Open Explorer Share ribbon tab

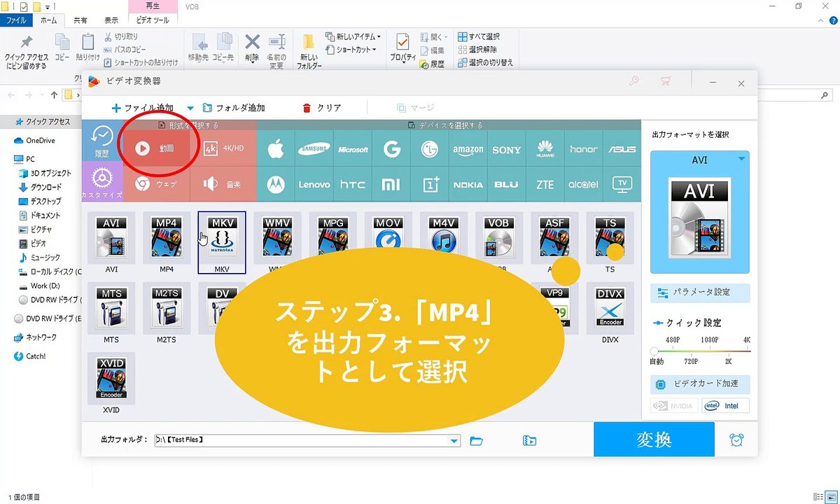[80, 21]
